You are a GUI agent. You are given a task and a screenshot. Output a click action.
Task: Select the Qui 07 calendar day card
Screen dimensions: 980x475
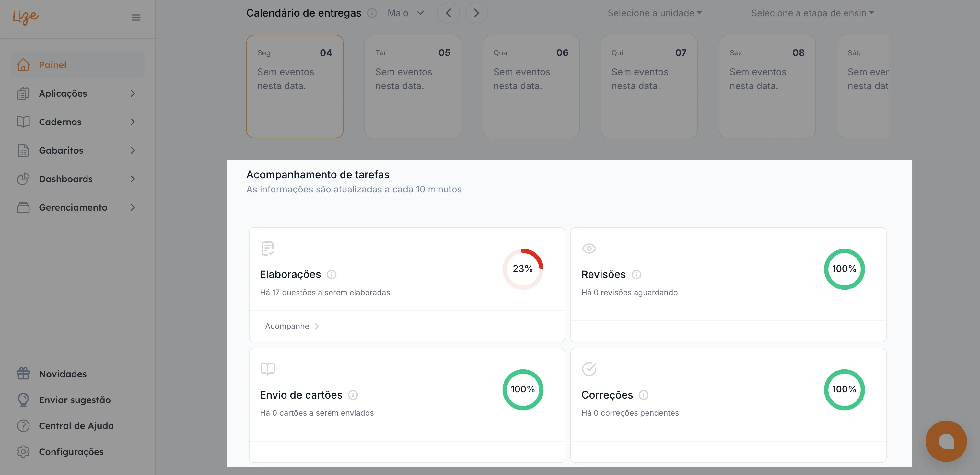[649, 86]
